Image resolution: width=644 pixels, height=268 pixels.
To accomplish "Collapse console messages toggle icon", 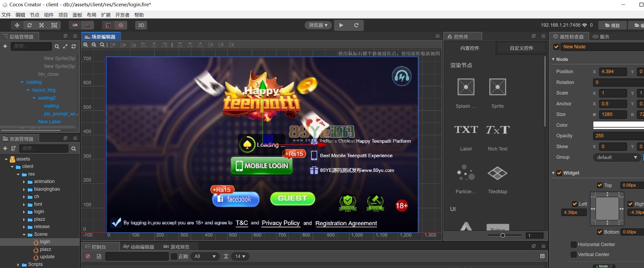I will coord(542,256).
